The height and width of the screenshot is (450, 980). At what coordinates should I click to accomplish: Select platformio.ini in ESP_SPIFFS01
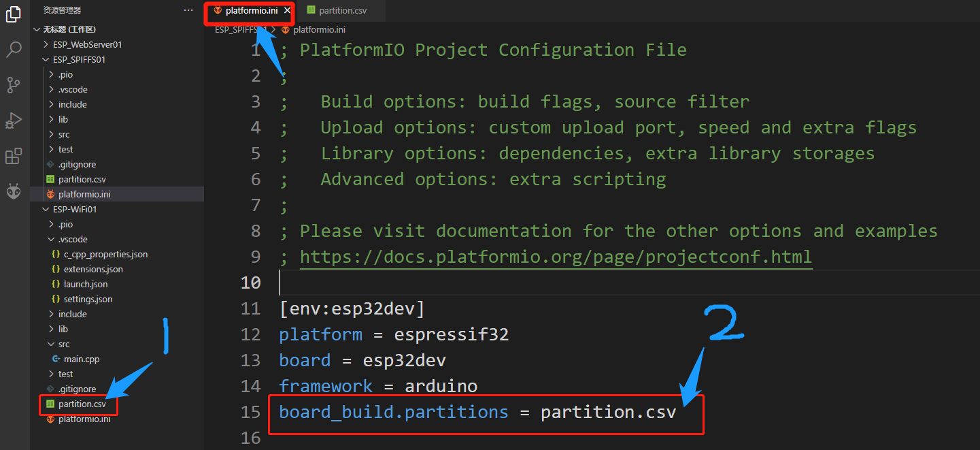pos(116,194)
